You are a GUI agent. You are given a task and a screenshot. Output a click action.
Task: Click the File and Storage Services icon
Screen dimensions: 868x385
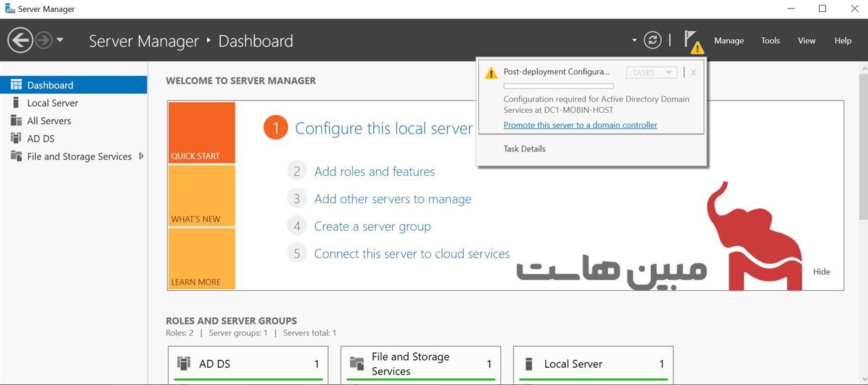coord(16,157)
